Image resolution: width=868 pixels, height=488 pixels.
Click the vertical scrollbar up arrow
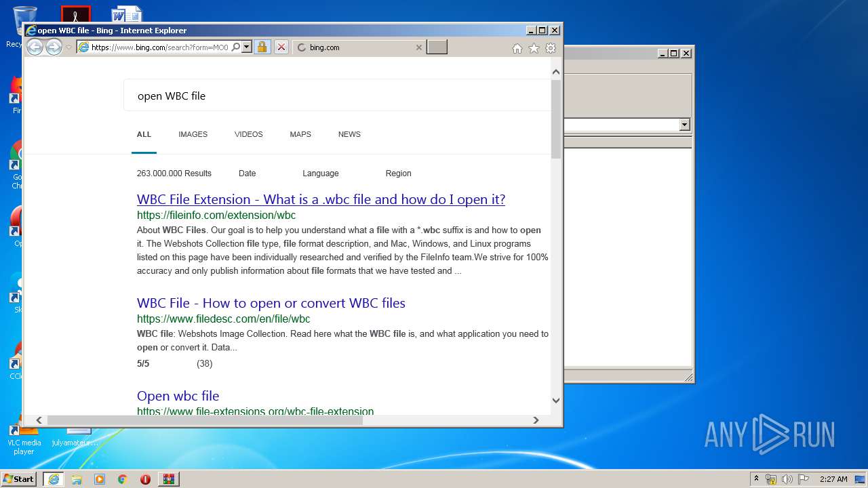556,72
